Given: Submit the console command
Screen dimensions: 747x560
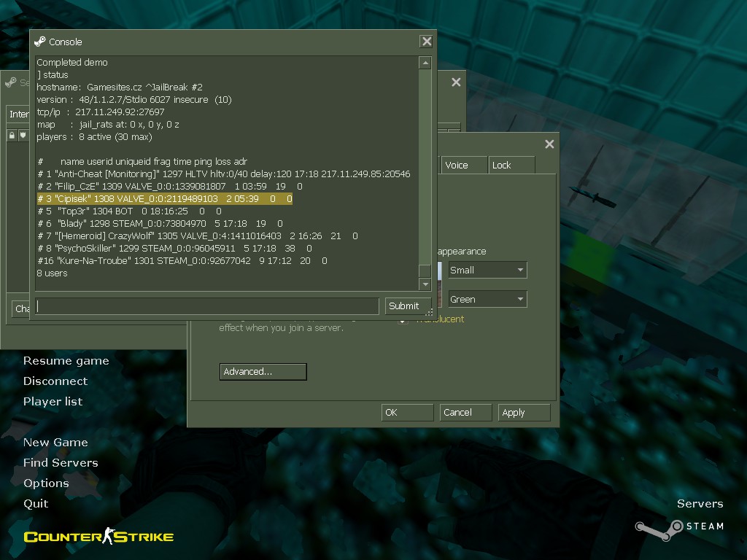Looking at the screenshot, I should tap(407, 306).
